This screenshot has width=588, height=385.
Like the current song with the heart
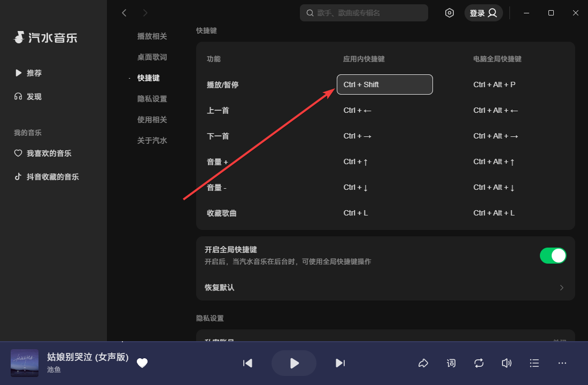142,363
